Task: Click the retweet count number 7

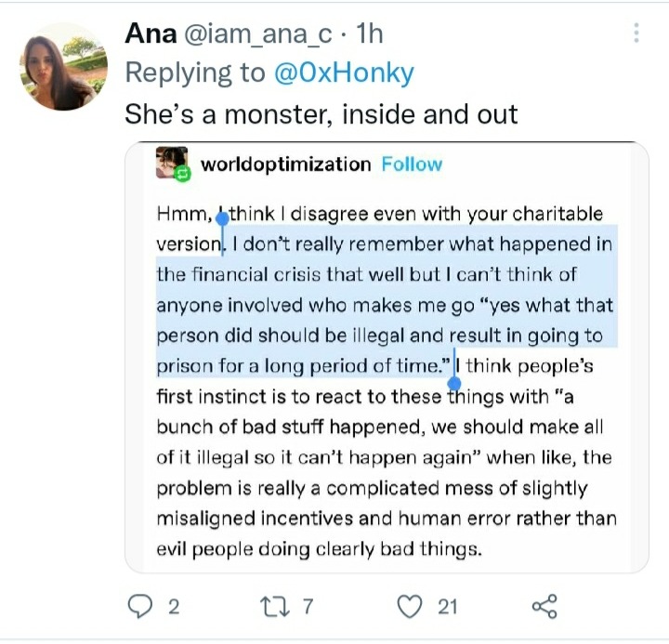Action: (x=309, y=607)
